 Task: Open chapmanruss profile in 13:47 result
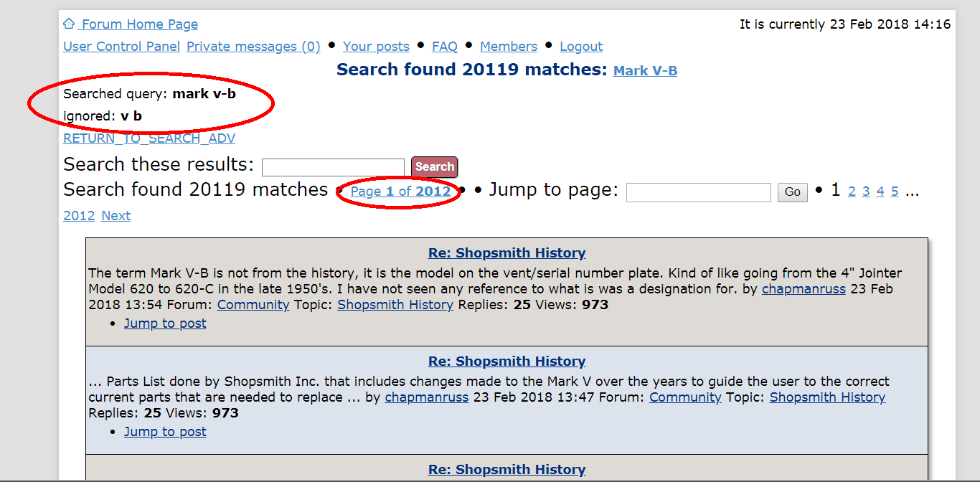click(427, 397)
